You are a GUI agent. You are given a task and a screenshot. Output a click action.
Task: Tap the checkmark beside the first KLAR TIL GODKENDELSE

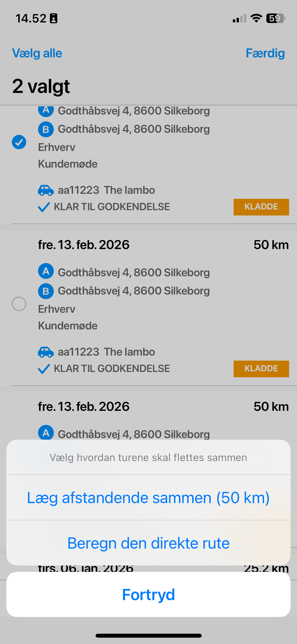click(44, 207)
